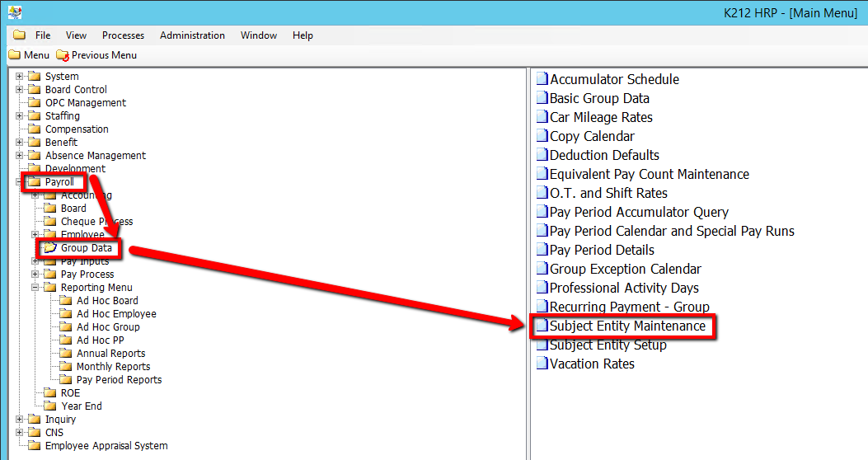Open the Processes menu
The image size is (868, 460).
123,35
